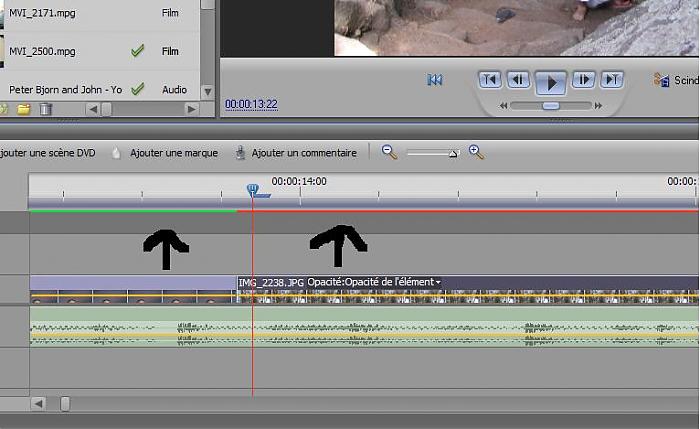Screen dimensions: 700x429
Task: Click the shuttle slider under the playback buttons
Action: click(x=551, y=105)
